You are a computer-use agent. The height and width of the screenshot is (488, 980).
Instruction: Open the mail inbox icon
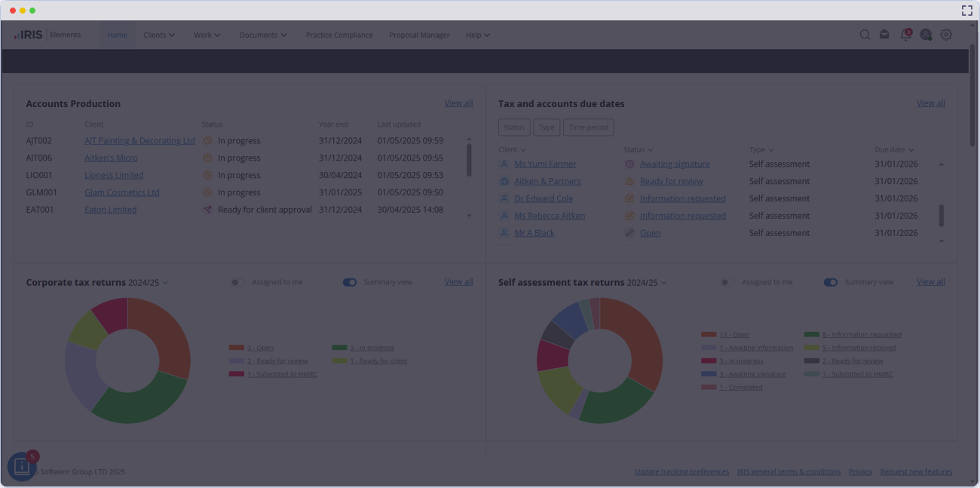point(884,35)
